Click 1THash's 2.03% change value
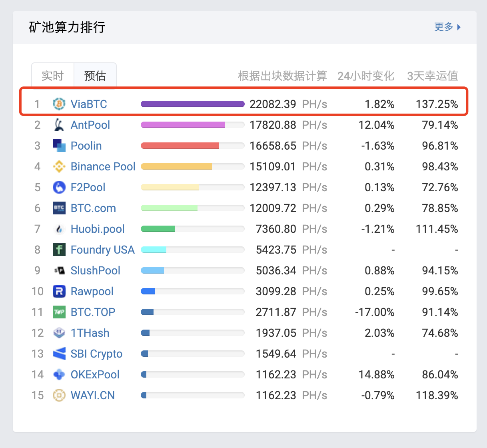This screenshot has height=448, width=487. click(x=379, y=333)
